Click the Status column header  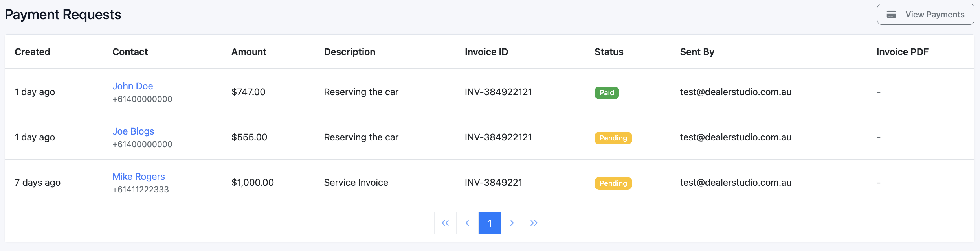coord(609,52)
